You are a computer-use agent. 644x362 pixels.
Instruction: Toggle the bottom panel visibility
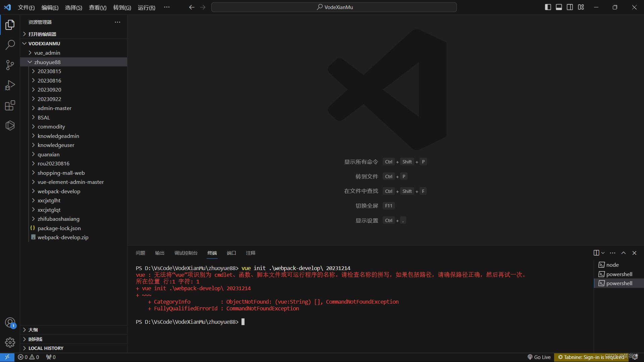(558, 7)
